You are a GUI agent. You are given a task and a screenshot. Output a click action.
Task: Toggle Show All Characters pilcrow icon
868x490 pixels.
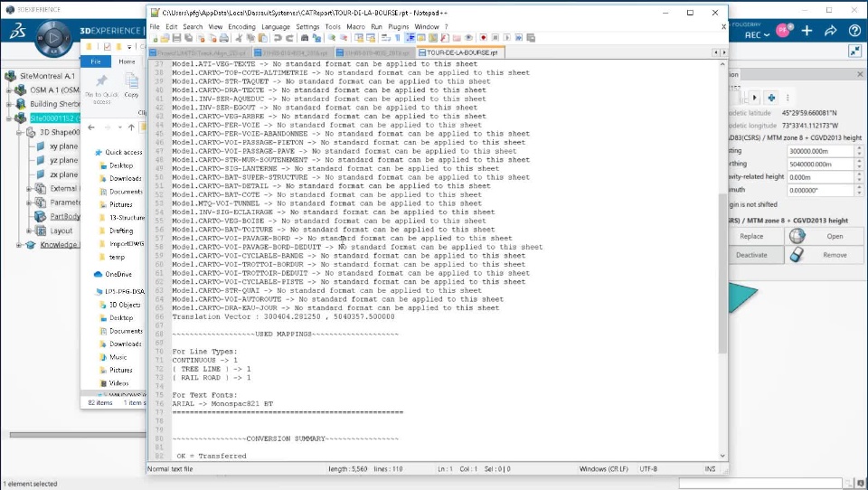(x=398, y=38)
